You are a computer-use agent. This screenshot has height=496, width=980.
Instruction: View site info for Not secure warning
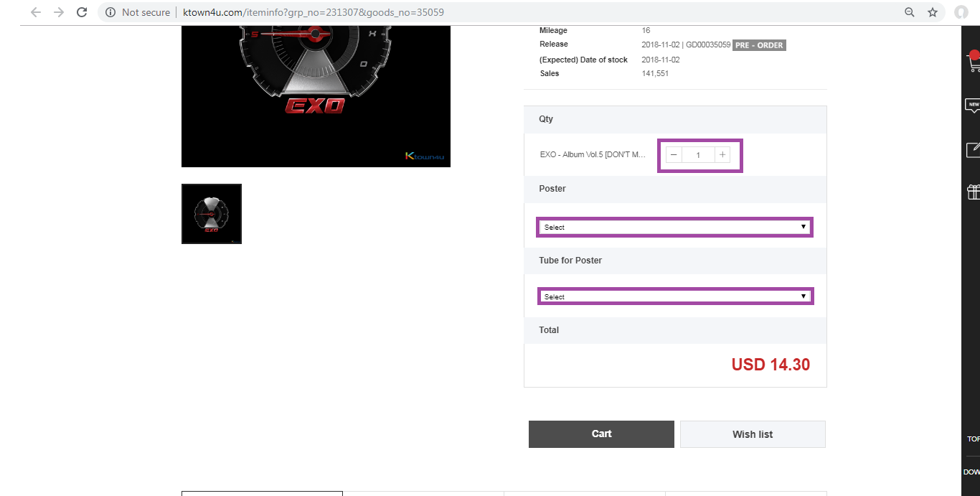point(137,12)
